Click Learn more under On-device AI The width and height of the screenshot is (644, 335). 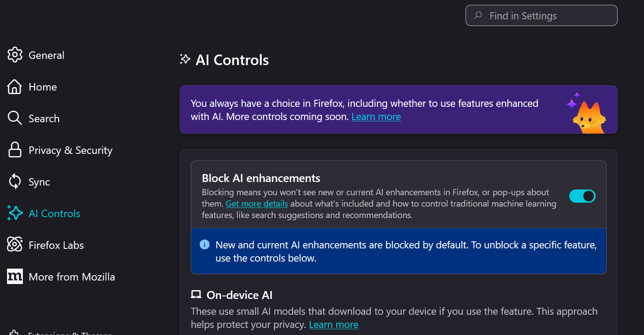tap(333, 325)
